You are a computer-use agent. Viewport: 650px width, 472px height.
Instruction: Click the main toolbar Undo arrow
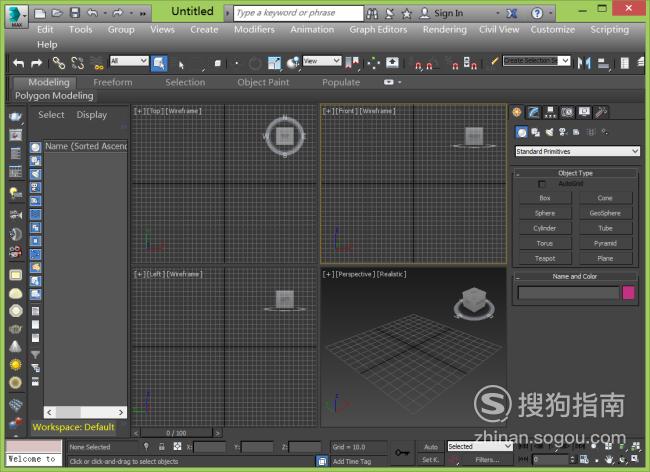tap(19, 63)
